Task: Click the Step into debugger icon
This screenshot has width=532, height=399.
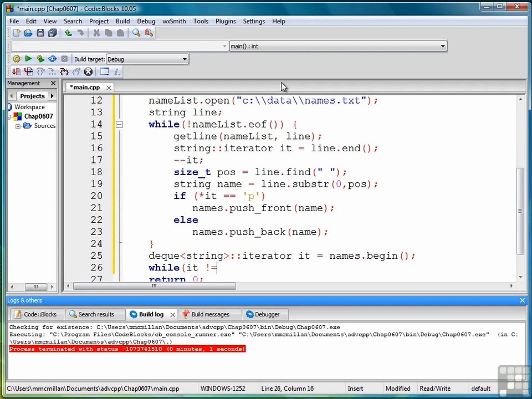Action: [64, 71]
